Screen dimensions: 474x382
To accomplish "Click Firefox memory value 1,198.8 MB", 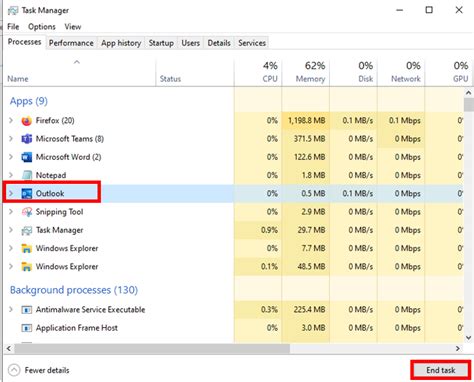I will click(306, 120).
